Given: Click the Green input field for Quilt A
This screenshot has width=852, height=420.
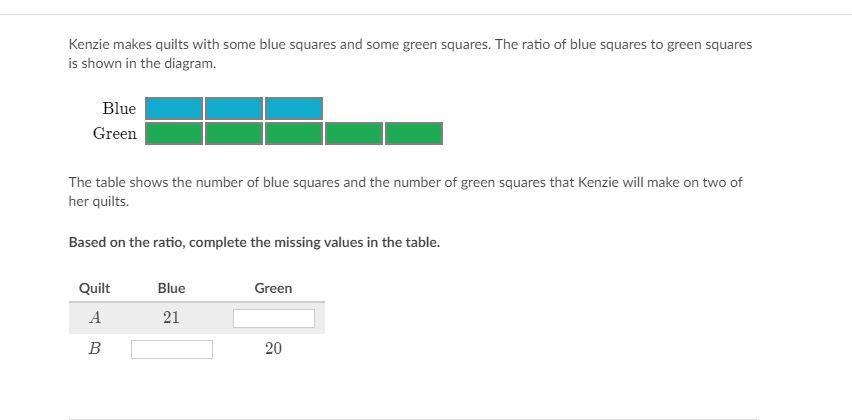Looking at the screenshot, I should [273, 318].
